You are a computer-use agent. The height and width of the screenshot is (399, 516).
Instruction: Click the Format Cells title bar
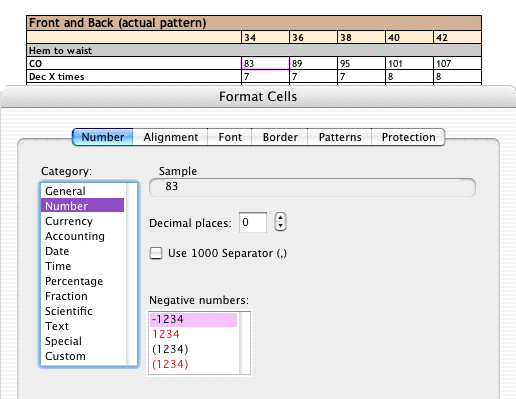coord(258,97)
